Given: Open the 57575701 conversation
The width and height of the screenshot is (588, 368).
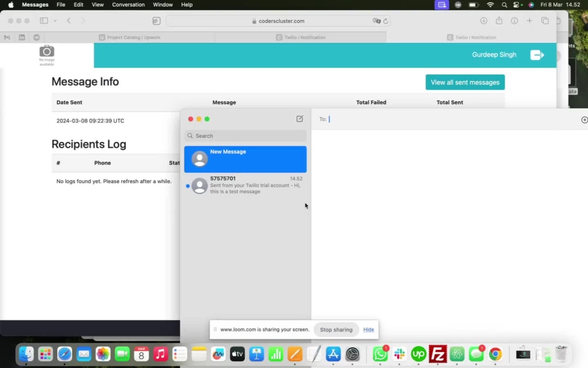Looking at the screenshot, I should 245,185.
